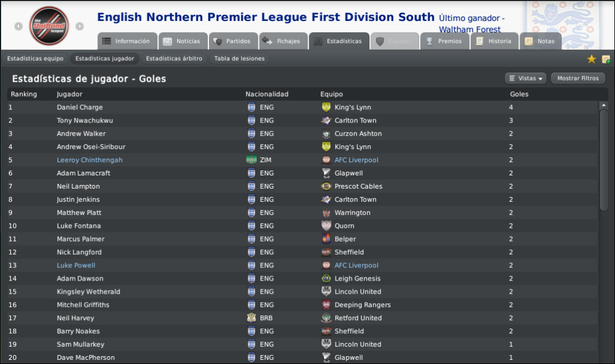Go back with the left arrow icon
615x364 pixels.
pos(19,26)
